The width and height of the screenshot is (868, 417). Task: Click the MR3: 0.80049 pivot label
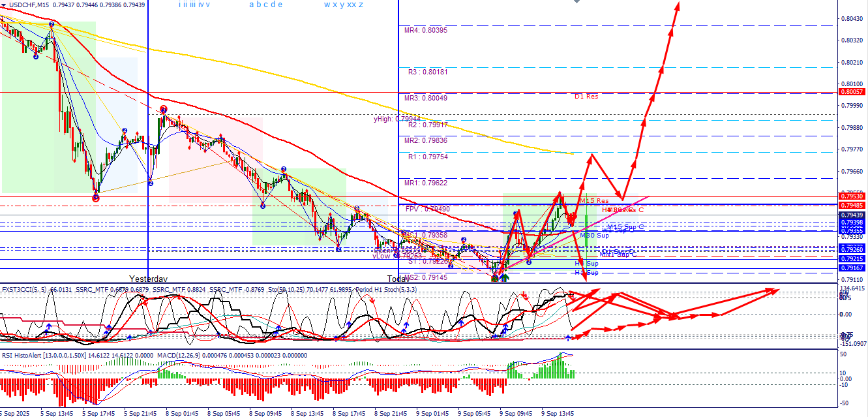[x=425, y=98]
